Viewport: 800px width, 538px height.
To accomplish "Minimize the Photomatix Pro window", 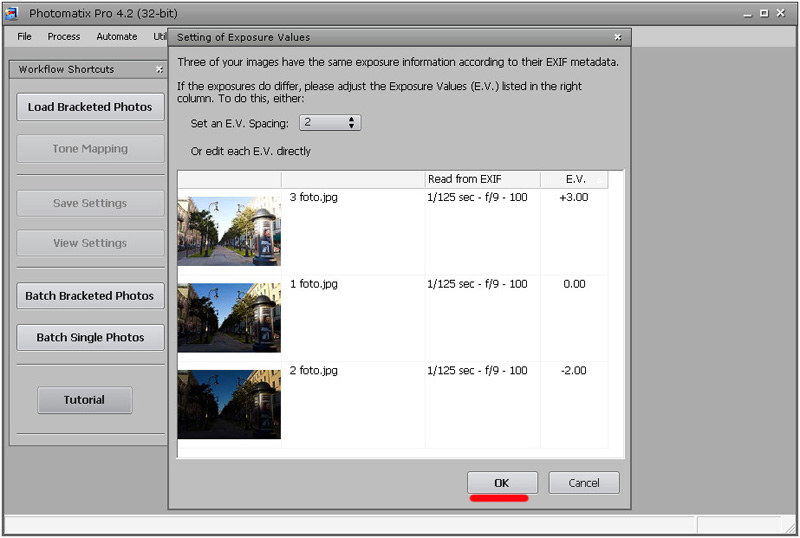I will (x=748, y=14).
